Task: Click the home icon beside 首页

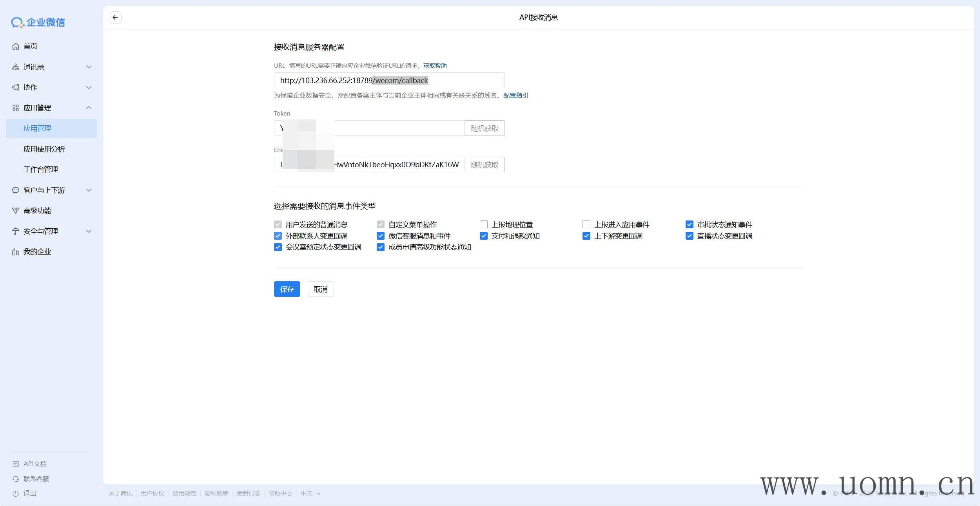Action: (16, 47)
